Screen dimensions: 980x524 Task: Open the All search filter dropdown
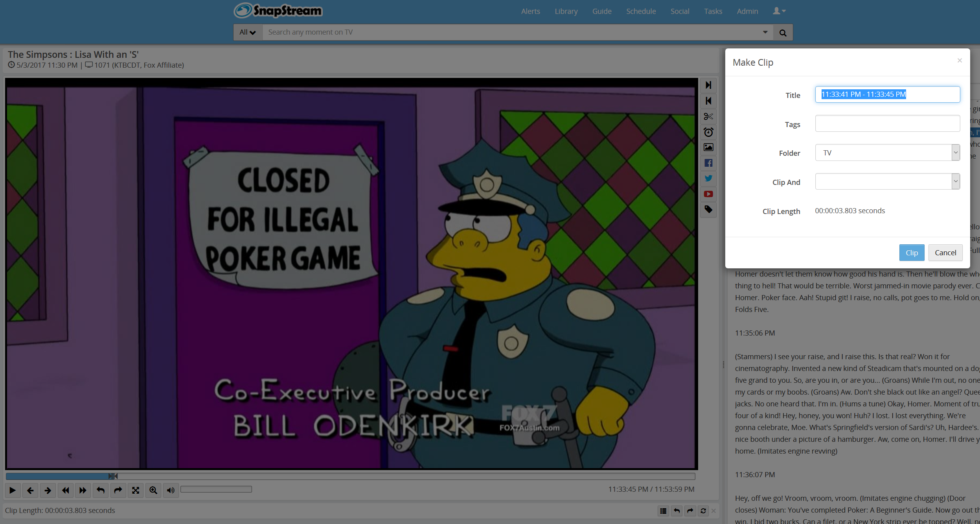248,33
